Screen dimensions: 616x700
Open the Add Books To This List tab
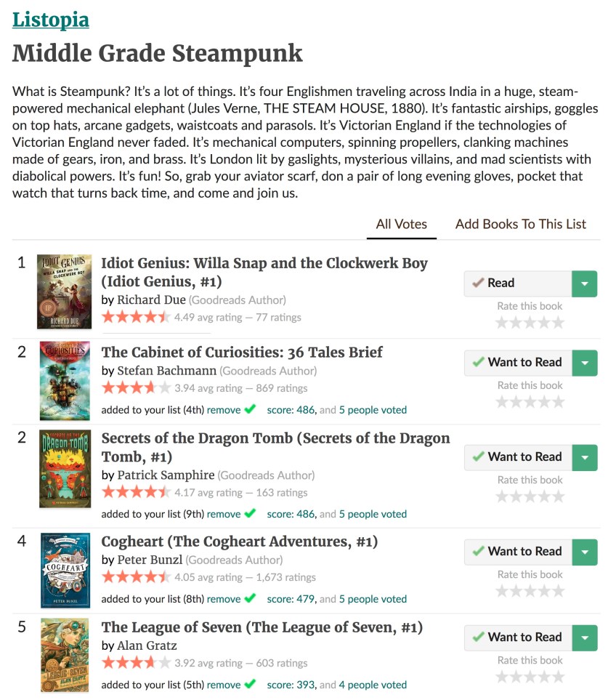(520, 224)
